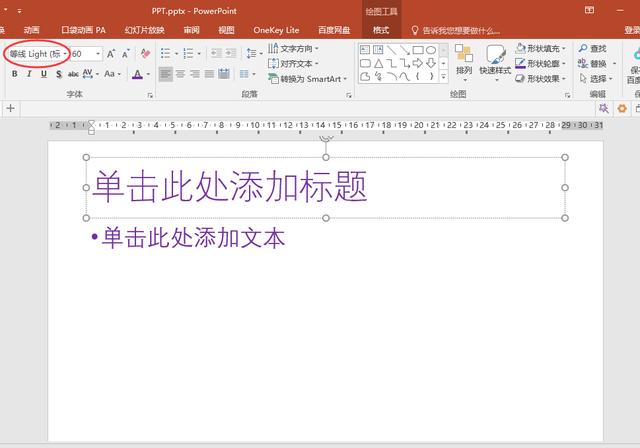The width and height of the screenshot is (640, 448).
Task: Open line spacing options
Action: click(254, 53)
